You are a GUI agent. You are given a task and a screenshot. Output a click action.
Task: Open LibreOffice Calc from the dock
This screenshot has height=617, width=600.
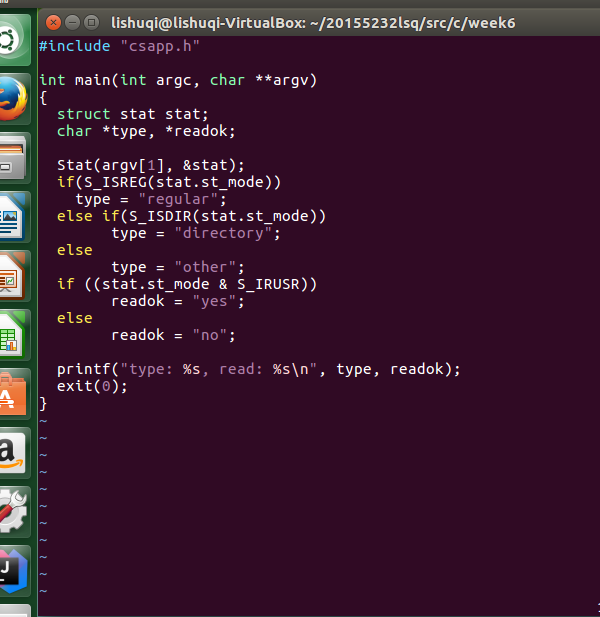13,335
